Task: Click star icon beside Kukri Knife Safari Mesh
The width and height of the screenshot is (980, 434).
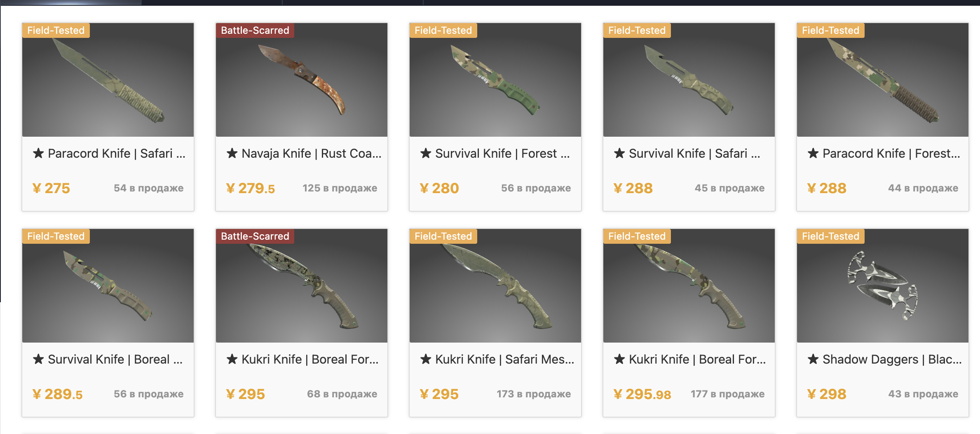Action: 426,359
